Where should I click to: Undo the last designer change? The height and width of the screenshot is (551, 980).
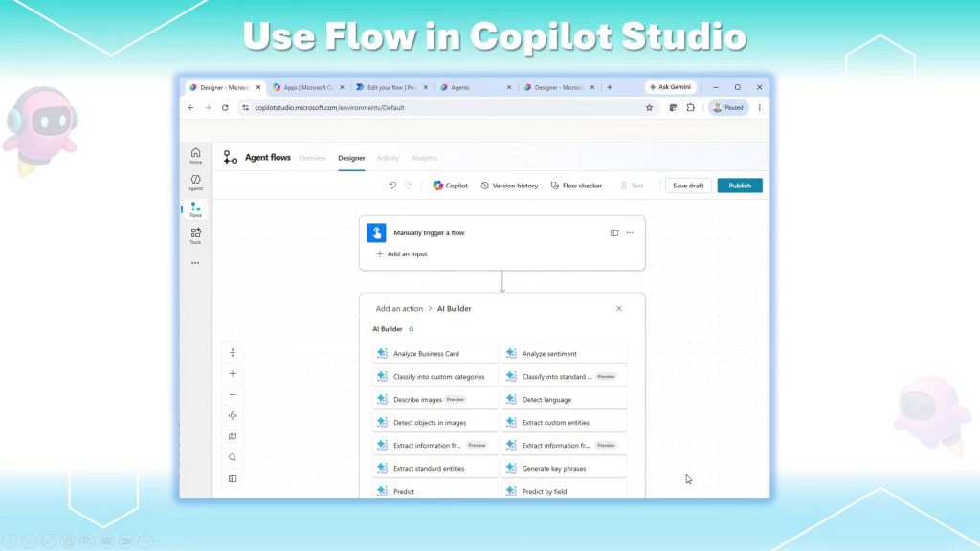tap(392, 186)
